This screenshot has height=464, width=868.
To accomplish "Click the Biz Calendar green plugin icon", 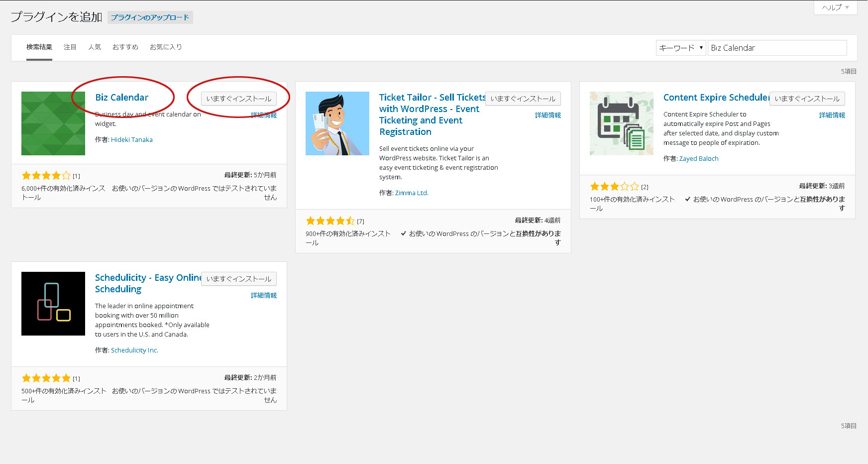I will pos(53,123).
